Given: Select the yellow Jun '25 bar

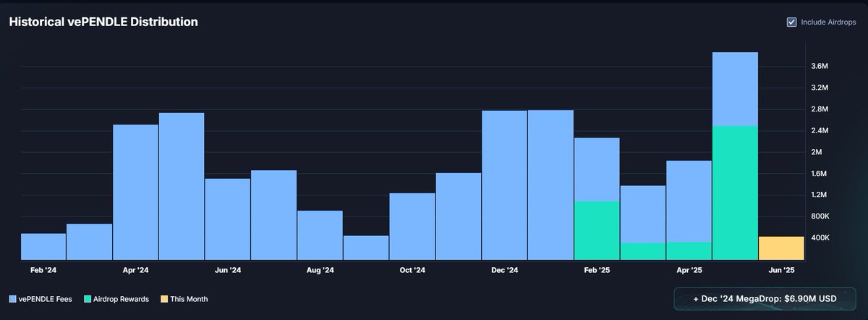Looking at the screenshot, I should 780,248.
